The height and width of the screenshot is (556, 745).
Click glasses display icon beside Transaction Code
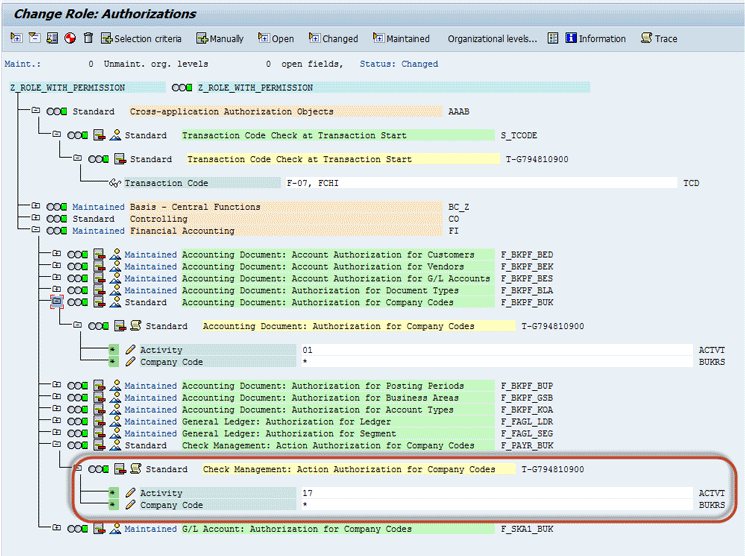tap(114, 183)
